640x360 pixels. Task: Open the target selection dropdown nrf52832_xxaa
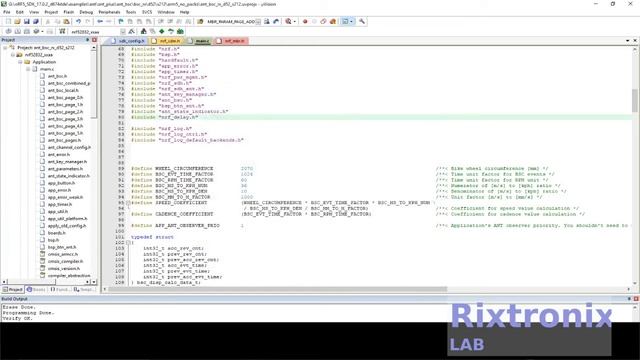point(122,31)
